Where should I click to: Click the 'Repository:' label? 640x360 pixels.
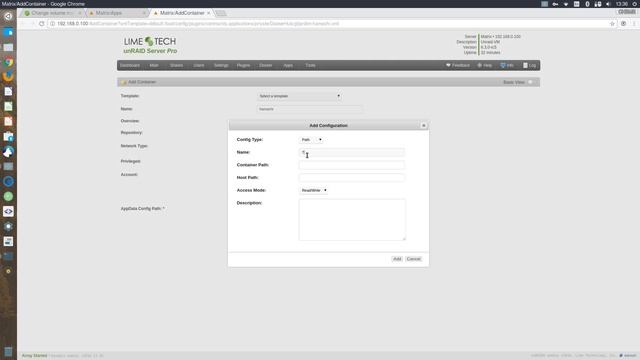[131, 133]
